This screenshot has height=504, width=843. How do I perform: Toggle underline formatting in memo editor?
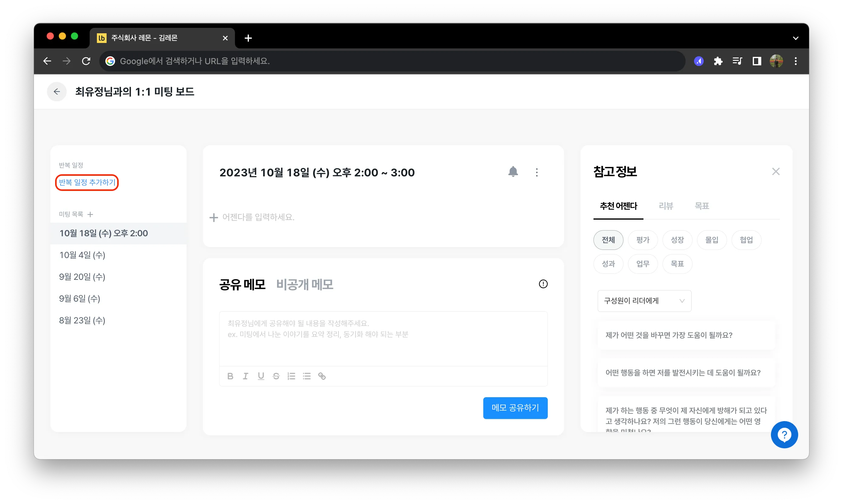(x=261, y=376)
